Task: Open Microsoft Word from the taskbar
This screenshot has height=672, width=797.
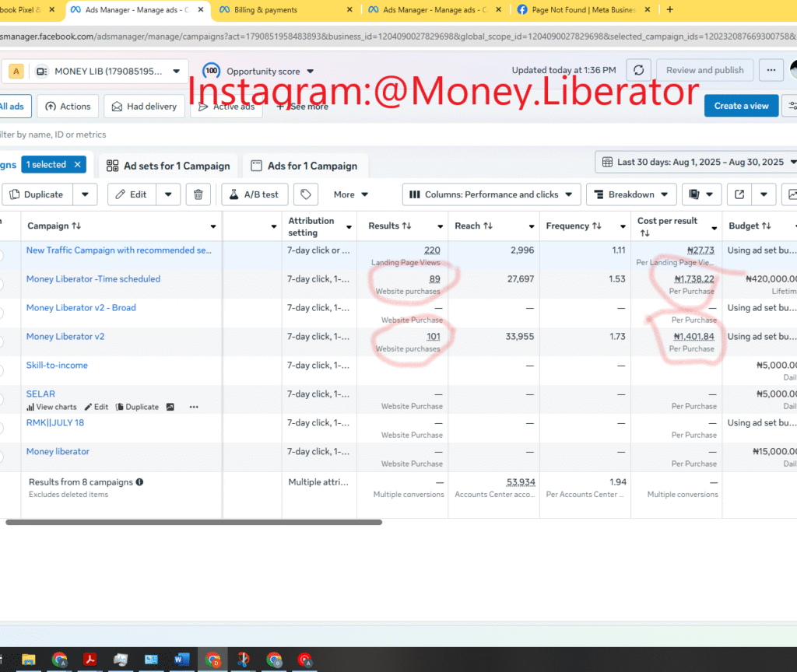Action: (x=182, y=660)
